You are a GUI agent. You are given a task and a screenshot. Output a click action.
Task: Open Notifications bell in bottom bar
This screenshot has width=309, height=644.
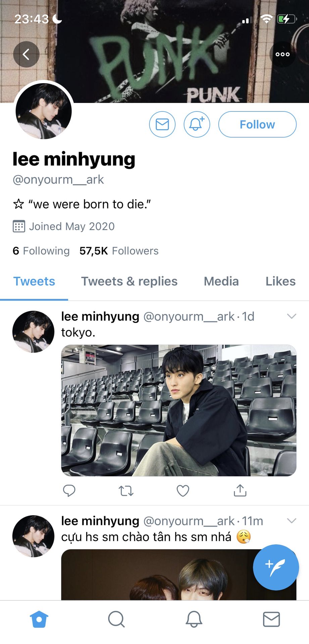click(194, 619)
